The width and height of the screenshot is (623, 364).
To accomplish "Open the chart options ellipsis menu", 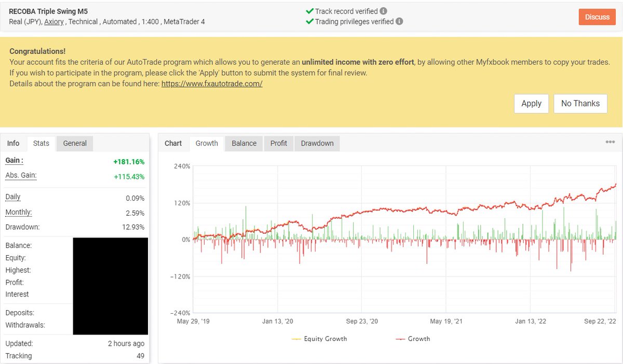I will (610, 142).
